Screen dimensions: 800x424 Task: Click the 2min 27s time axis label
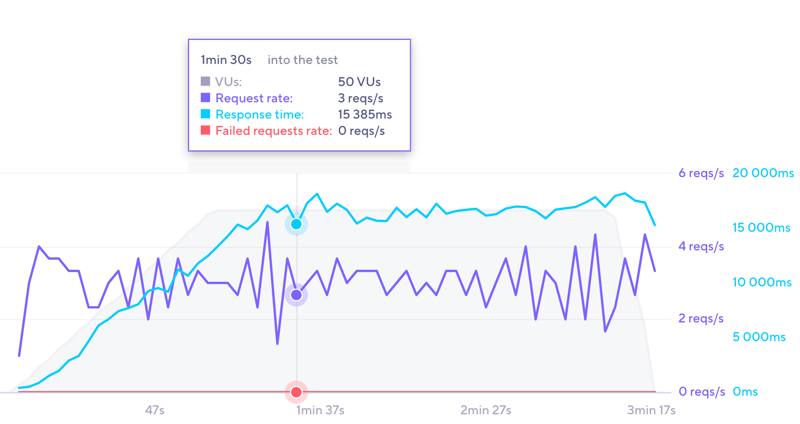(x=485, y=410)
